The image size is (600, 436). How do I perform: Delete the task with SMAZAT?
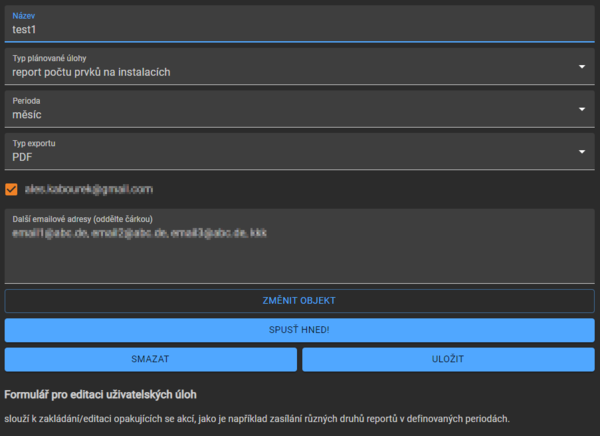150,359
